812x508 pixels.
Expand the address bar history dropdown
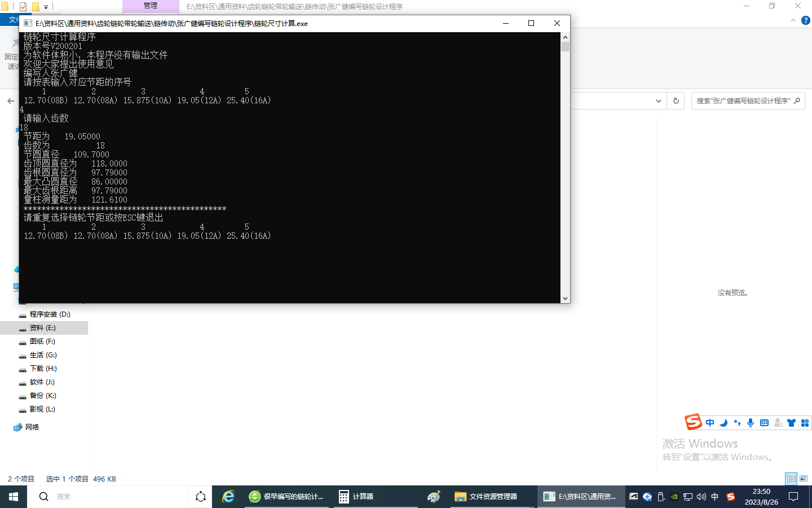point(658,101)
